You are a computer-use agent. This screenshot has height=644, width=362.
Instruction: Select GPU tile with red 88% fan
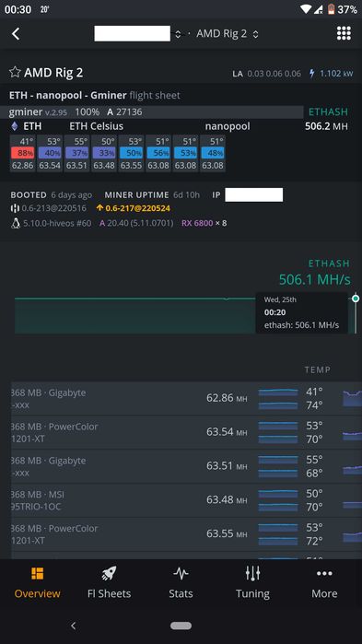click(x=23, y=154)
